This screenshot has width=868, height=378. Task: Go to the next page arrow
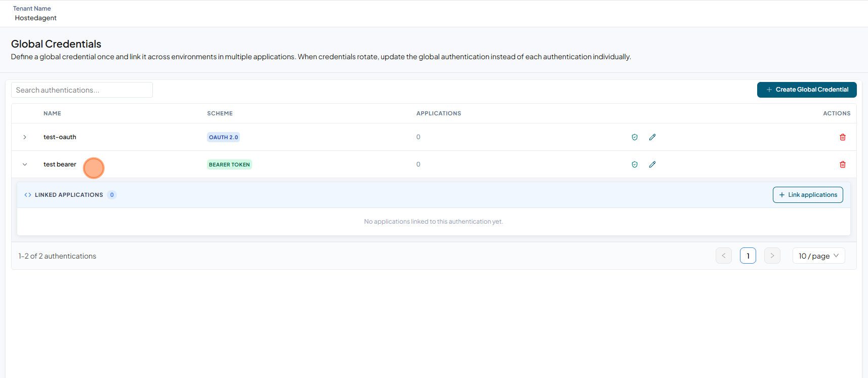click(772, 256)
